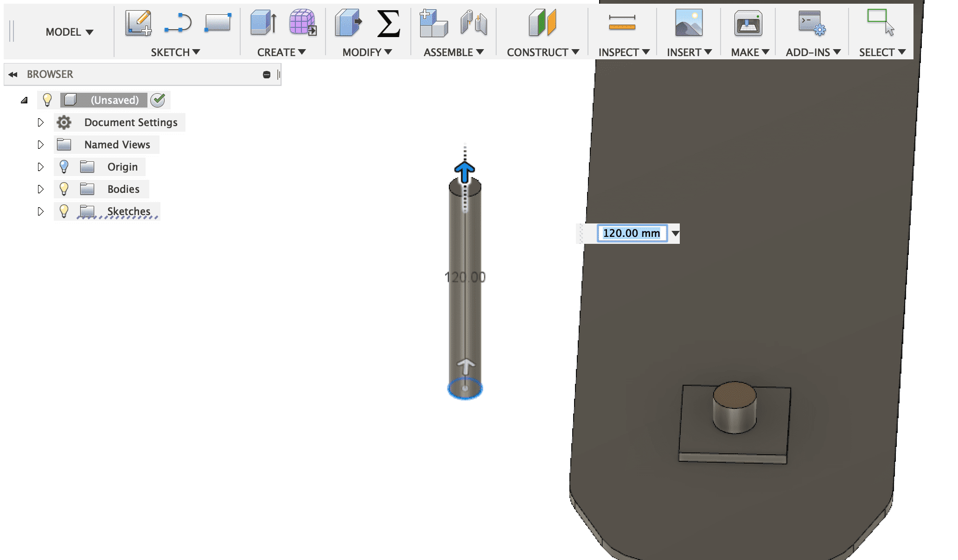This screenshot has width=958, height=560.
Task: Click the Create Sketch icon
Action: pyautogui.click(x=138, y=23)
